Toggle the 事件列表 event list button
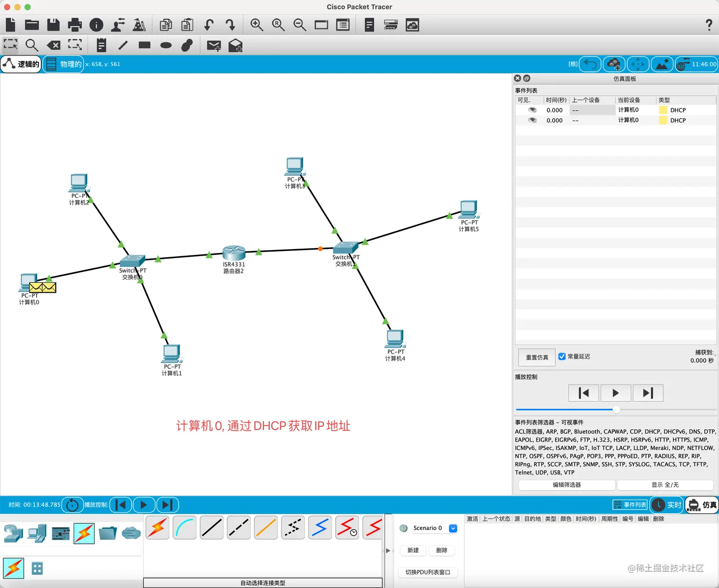Viewport: 719px width, 588px height. point(630,505)
